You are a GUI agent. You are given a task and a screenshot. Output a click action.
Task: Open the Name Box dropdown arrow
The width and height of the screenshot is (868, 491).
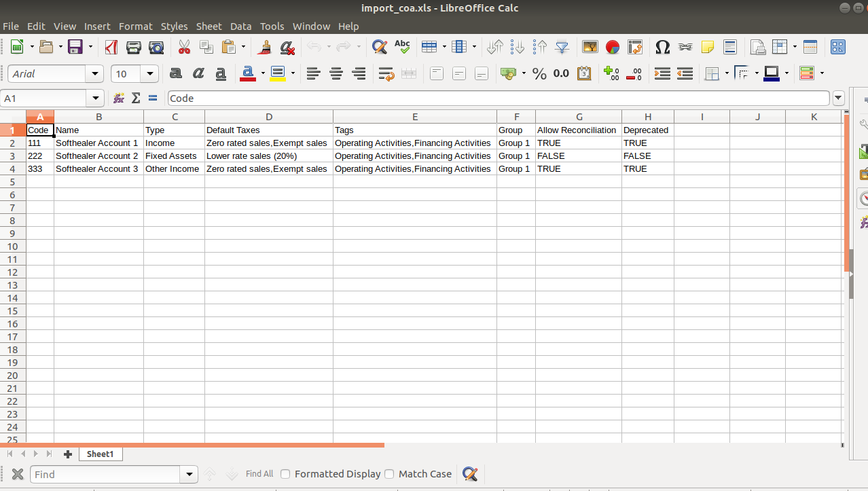[95, 98]
